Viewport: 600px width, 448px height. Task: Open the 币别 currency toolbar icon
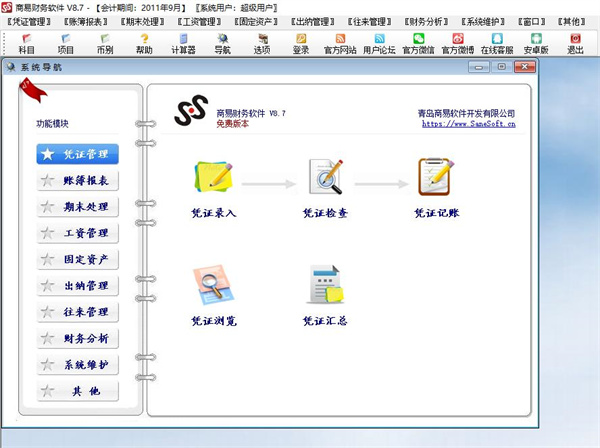click(105, 44)
